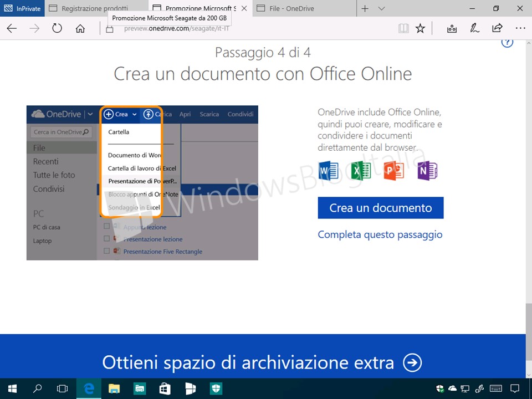Open the OneDrive cloud tray icon
The height and width of the screenshot is (399, 532).
[452, 388]
